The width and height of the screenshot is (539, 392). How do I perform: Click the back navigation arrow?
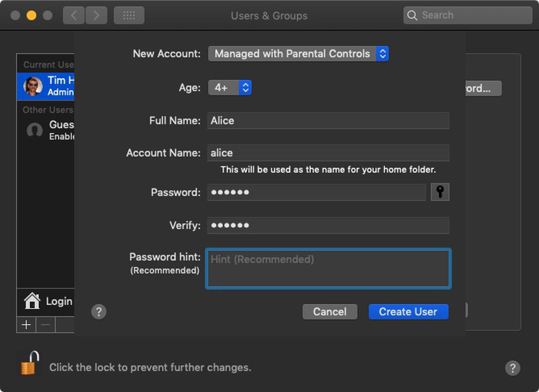pyautogui.click(x=73, y=15)
